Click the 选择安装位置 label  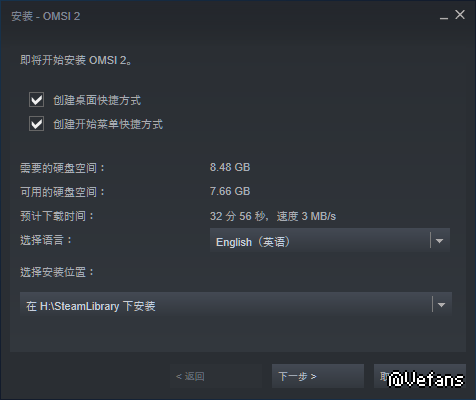57,272
